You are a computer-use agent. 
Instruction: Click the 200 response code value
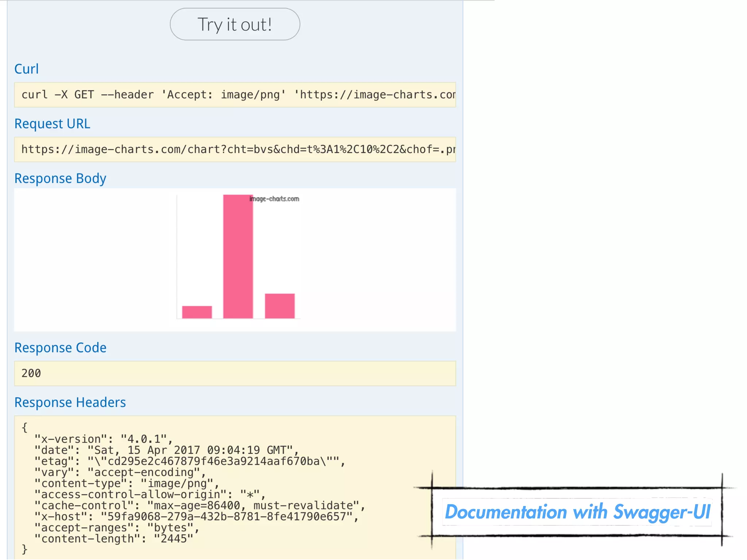31,373
